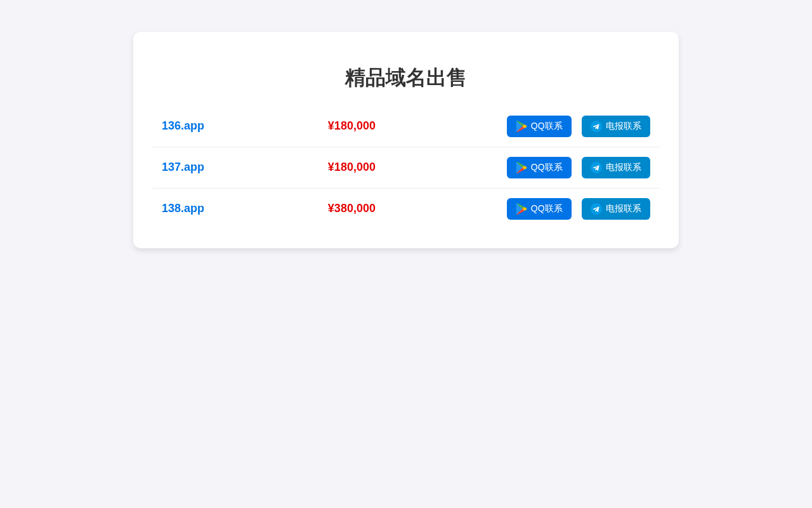
Task: Click the Telegram icon in the 138.app row
Action: pyautogui.click(x=596, y=209)
